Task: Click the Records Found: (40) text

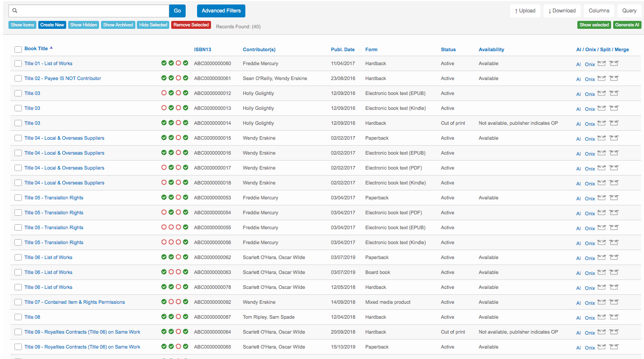Action: coord(238,27)
